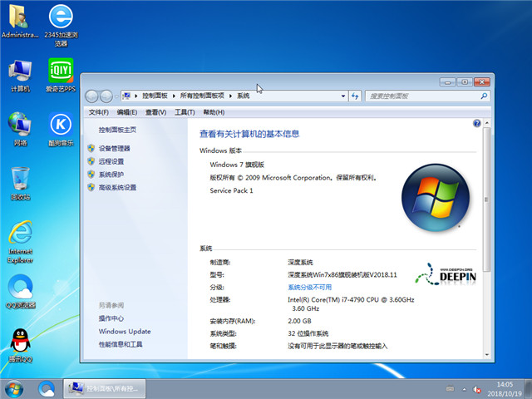
Task: Open 高级系统设置 link
Action: click(117, 187)
